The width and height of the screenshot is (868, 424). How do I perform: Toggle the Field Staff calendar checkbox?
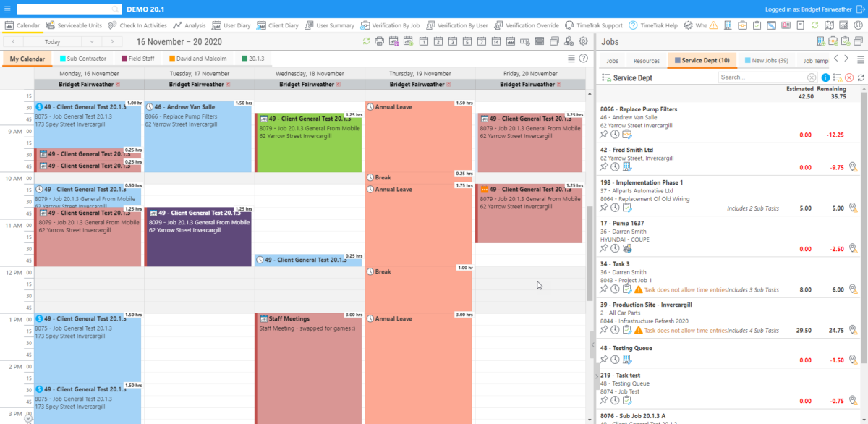tap(124, 59)
